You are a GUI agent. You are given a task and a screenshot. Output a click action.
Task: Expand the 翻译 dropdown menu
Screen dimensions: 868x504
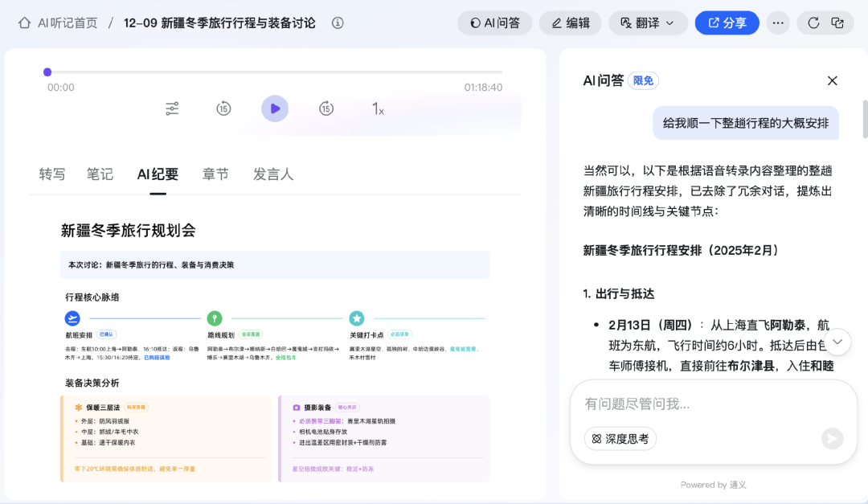(x=648, y=23)
